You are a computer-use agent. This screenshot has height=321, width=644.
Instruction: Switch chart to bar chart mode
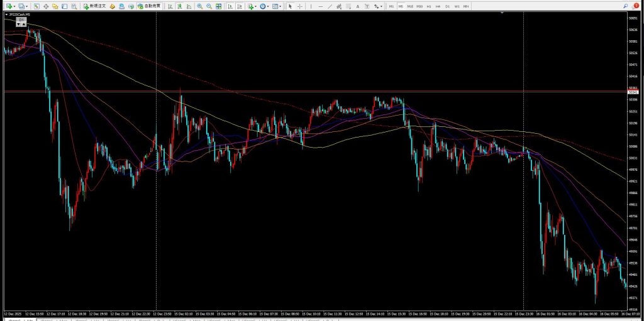pyautogui.click(x=169, y=6)
